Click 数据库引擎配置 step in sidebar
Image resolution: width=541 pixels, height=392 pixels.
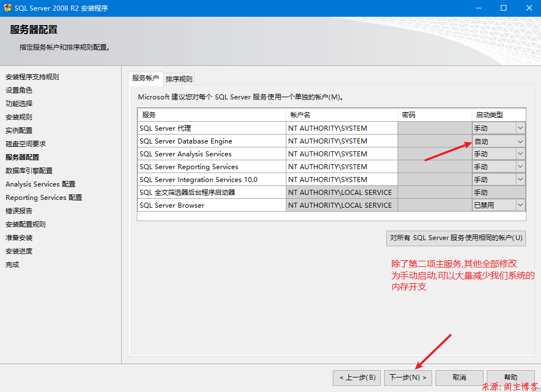(29, 171)
